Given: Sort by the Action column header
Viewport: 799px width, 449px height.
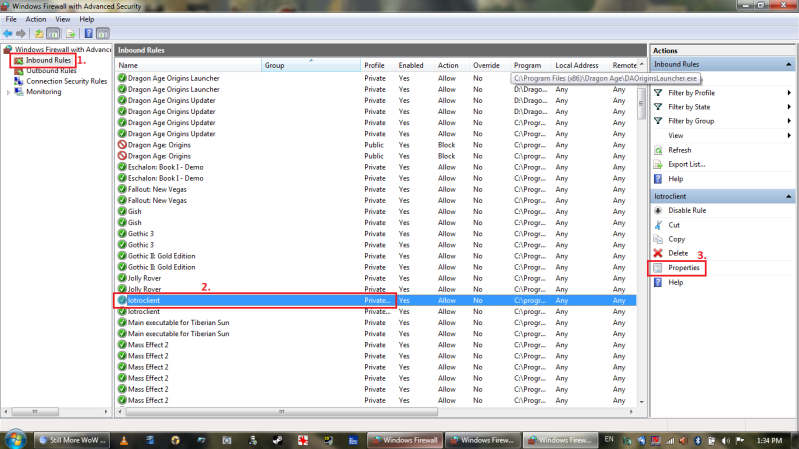Looking at the screenshot, I should click(x=451, y=65).
